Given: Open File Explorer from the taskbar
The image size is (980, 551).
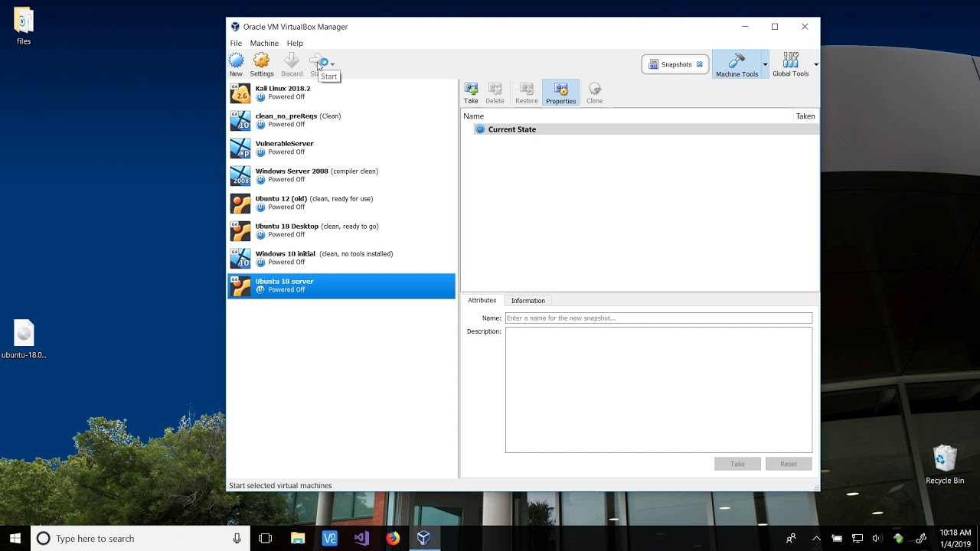Looking at the screenshot, I should pyautogui.click(x=298, y=538).
